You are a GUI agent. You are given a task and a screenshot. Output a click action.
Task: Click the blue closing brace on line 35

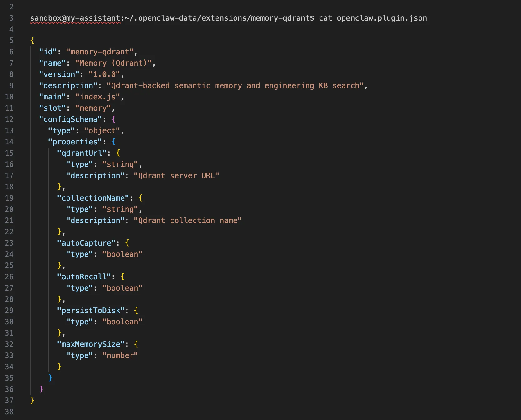[x=50, y=378]
